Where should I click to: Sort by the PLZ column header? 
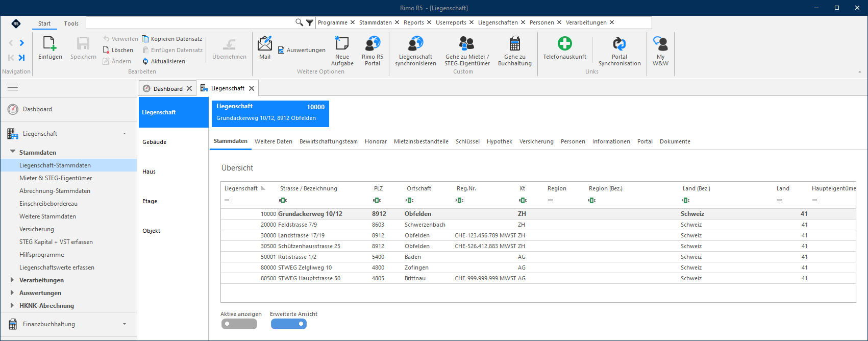(378, 188)
